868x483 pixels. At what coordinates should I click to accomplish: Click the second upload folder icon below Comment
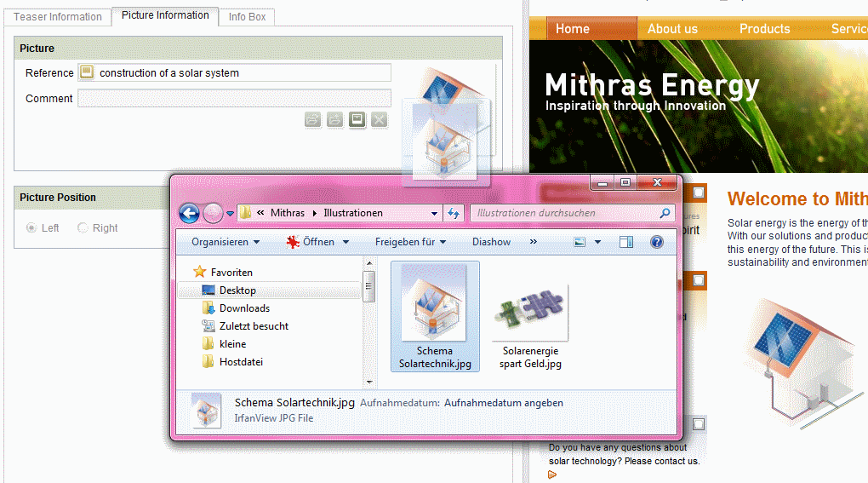point(335,119)
